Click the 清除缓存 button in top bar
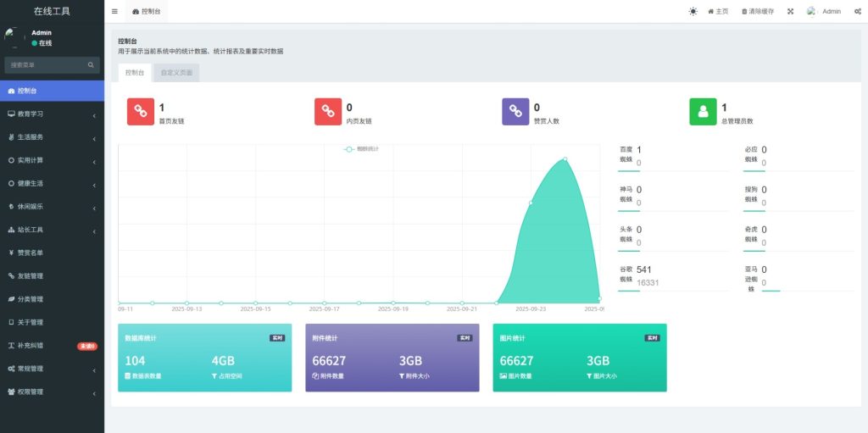This screenshot has width=868, height=433. (x=758, y=12)
